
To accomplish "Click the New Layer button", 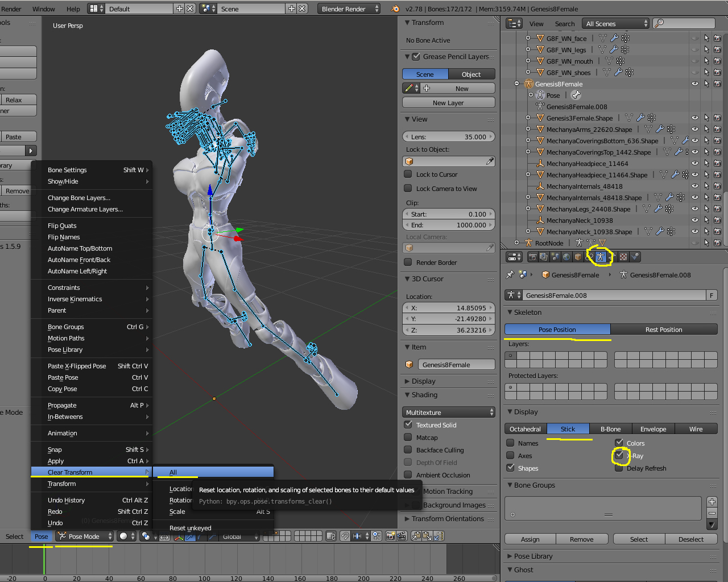I will tap(448, 102).
